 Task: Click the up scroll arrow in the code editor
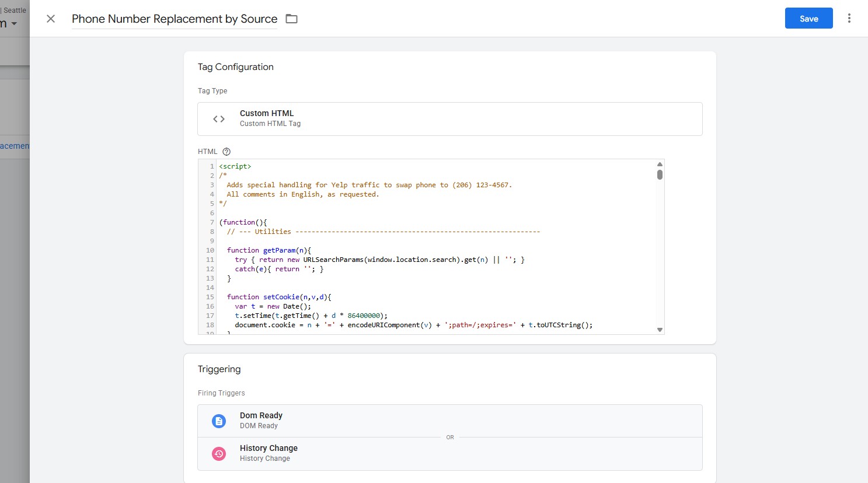(660, 163)
